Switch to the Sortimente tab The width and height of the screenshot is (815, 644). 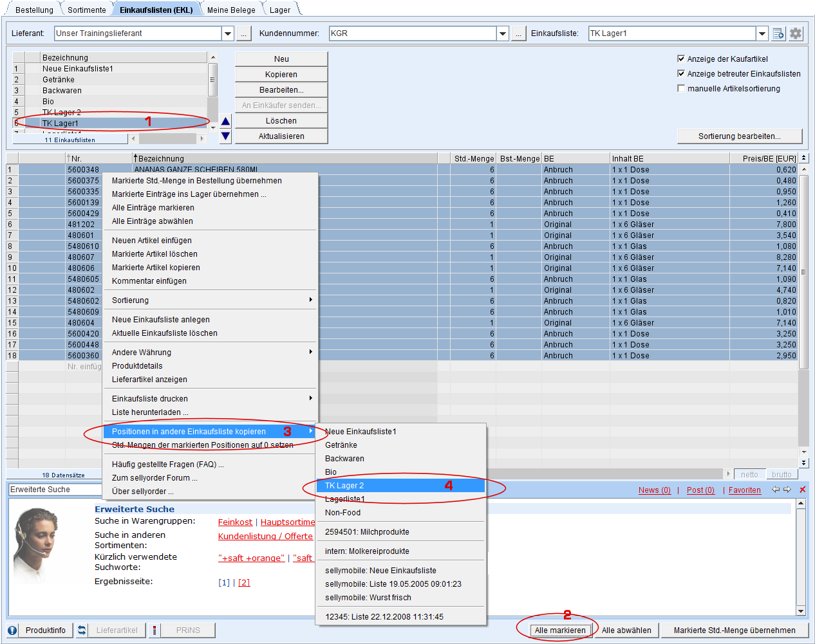(x=86, y=10)
